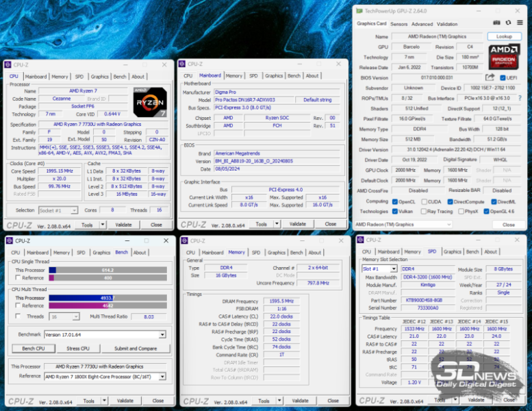
Task: Click the TechPowerUp GPU-Z title bar icon
Action: point(358,12)
